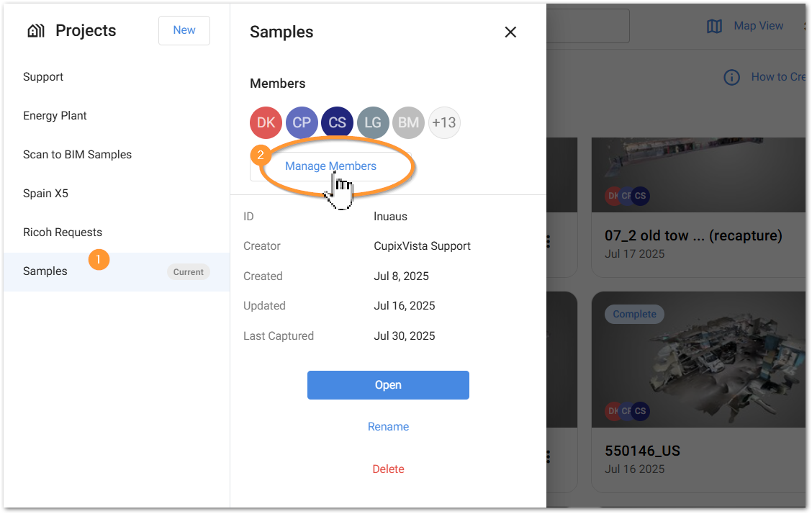Rename the Samples project
Viewport: 812px width, 514px height.
click(388, 427)
